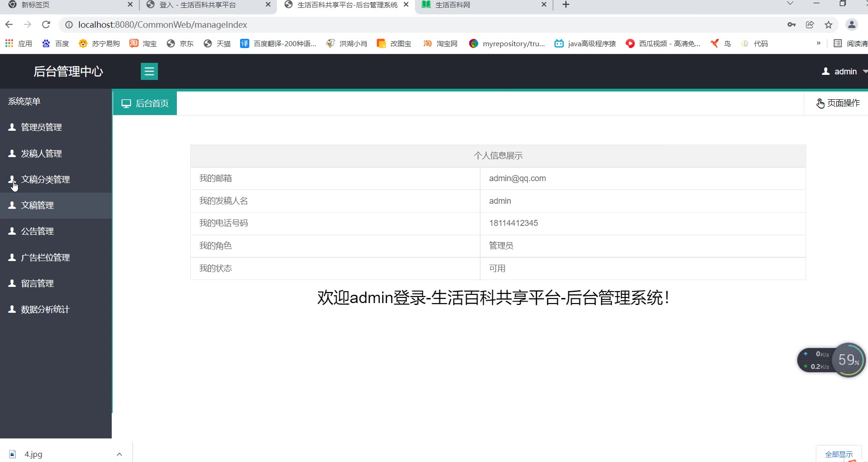
Task: Open 文稿分类管理 in the sidebar
Action: pos(56,179)
